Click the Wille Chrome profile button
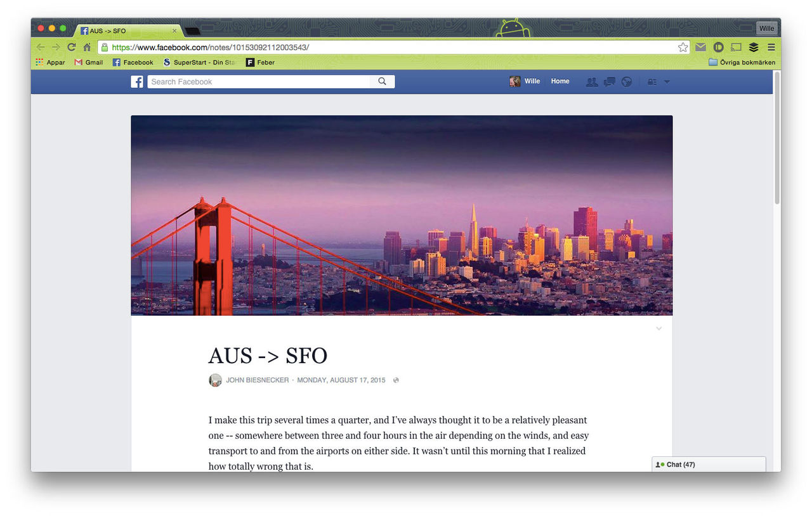 (x=766, y=29)
